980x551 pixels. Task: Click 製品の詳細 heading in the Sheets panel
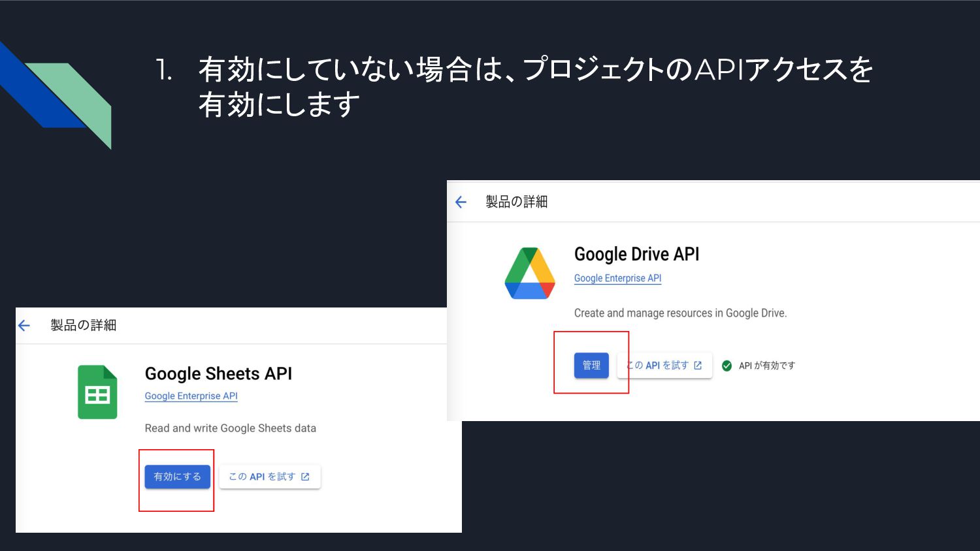[84, 325]
